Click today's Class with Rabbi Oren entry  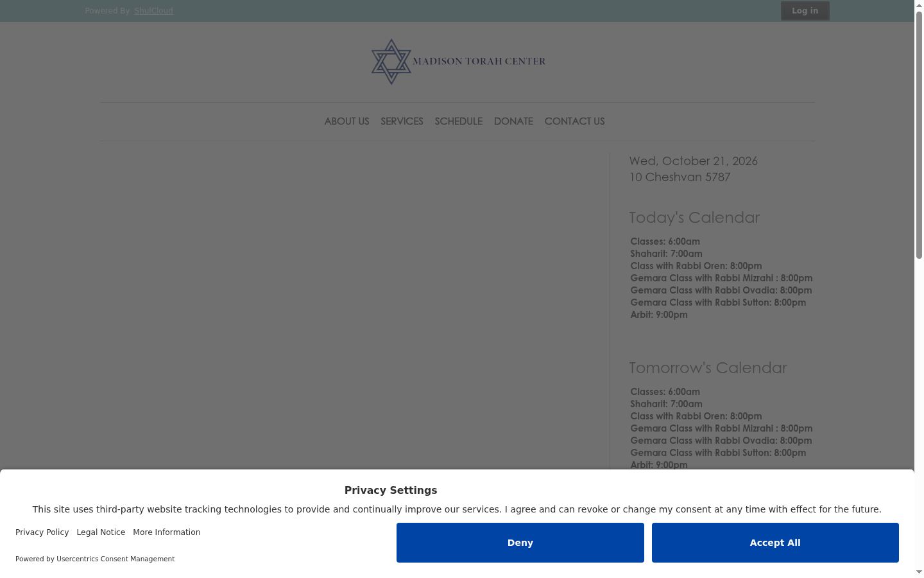[x=696, y=266]
